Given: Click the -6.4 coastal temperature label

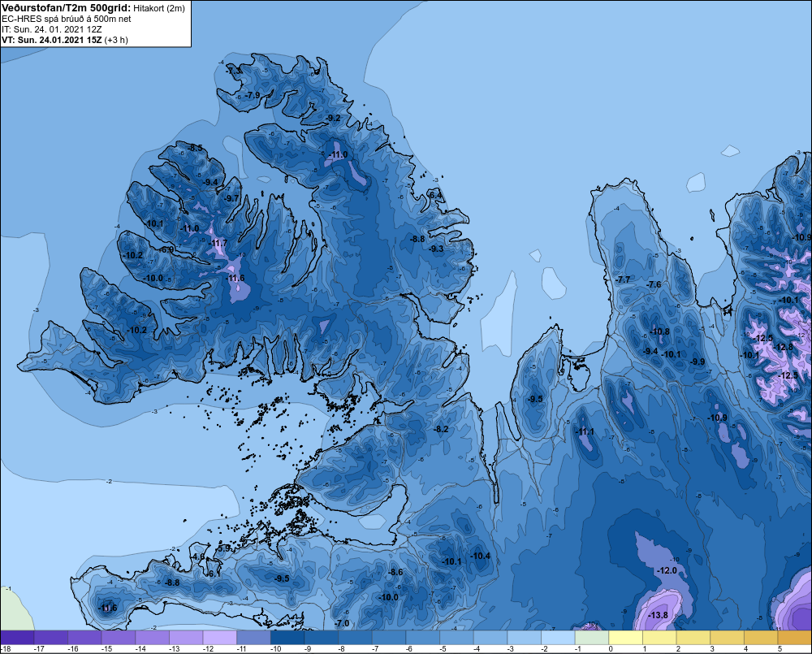Looking at the screenshot, I should pos(435,195).
